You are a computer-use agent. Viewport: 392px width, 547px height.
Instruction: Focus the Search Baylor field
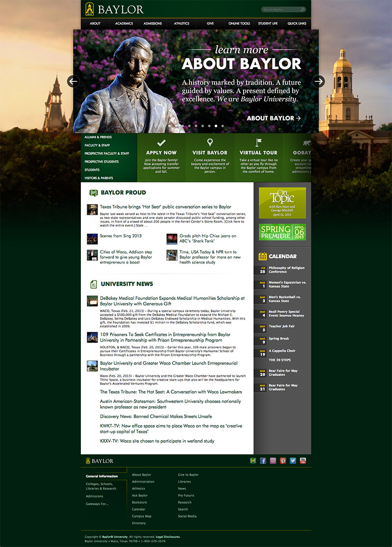click(x=284, y=9)
